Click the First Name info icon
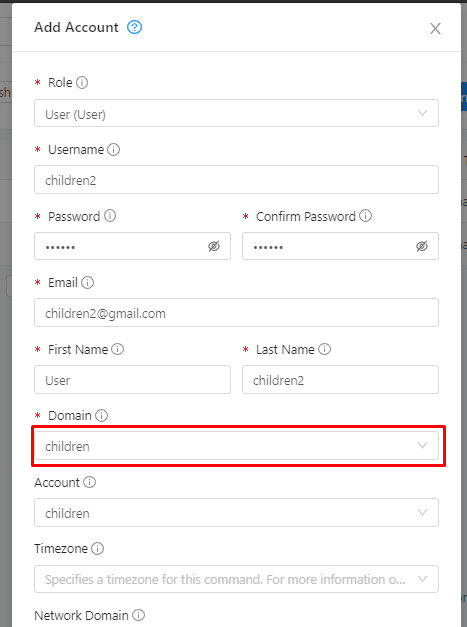 pos(118,349)
